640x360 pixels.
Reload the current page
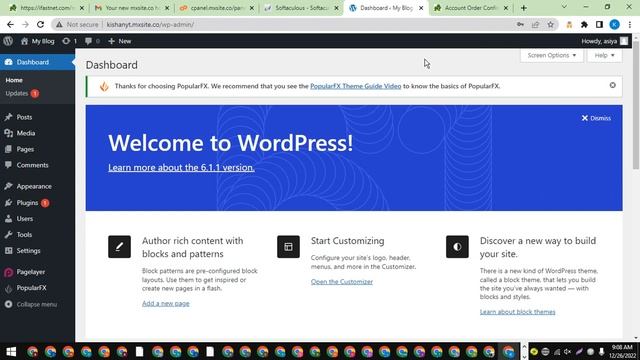(x=40, y=24)
